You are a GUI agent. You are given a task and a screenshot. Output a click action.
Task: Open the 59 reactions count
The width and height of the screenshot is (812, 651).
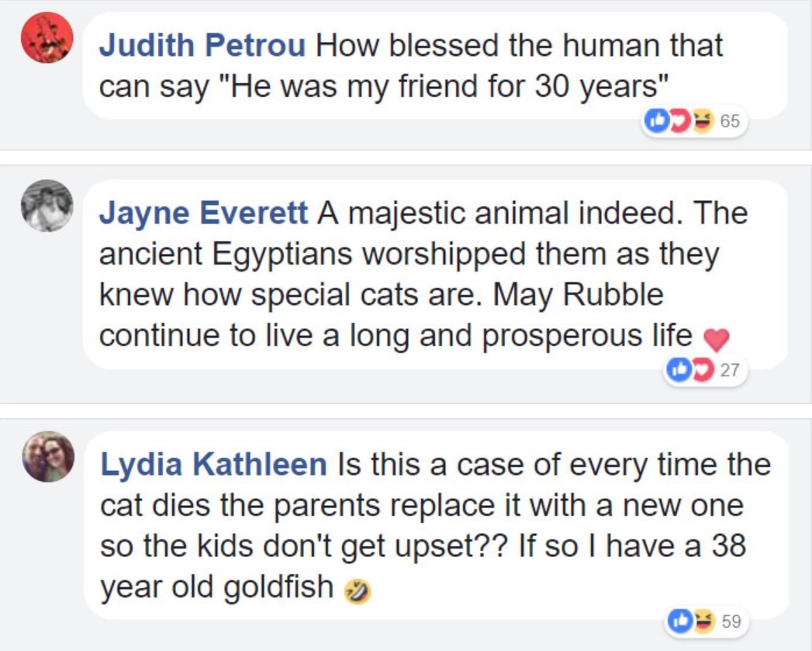point(731,621)
